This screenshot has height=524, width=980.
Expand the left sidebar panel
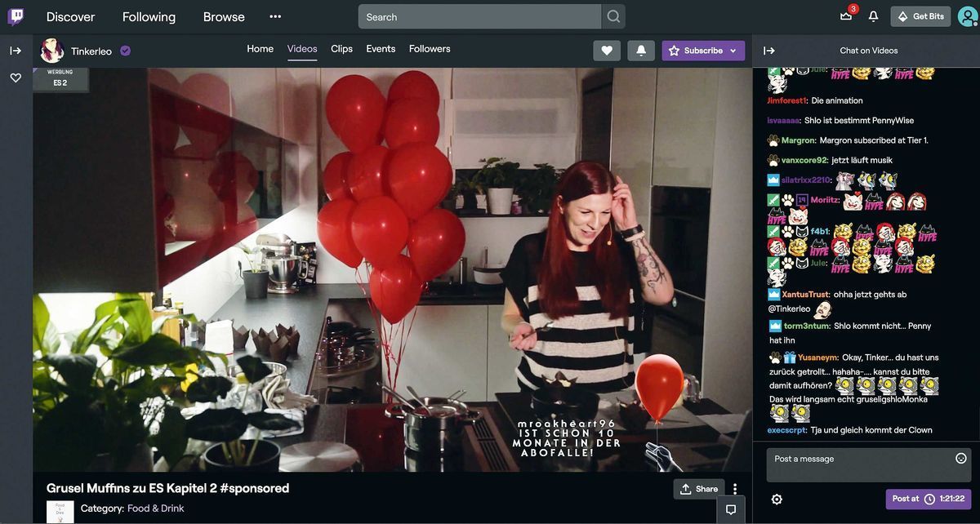pos(16,51)
